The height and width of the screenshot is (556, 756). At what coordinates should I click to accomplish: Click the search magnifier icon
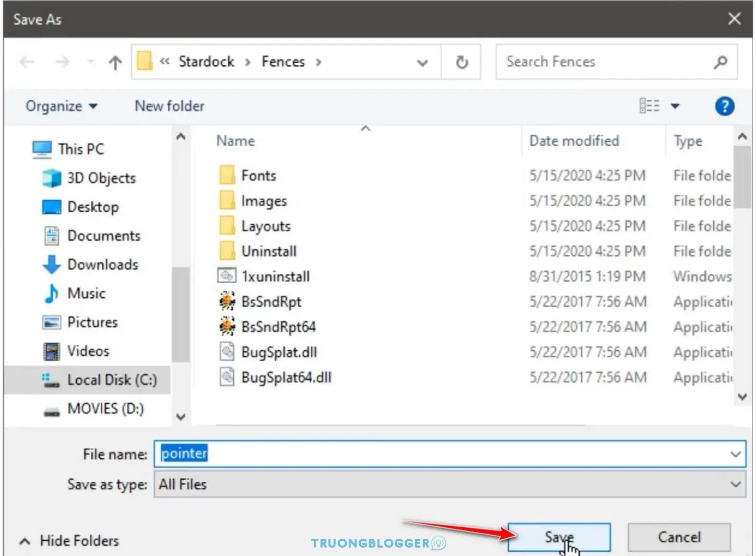[x=720, y=62]
